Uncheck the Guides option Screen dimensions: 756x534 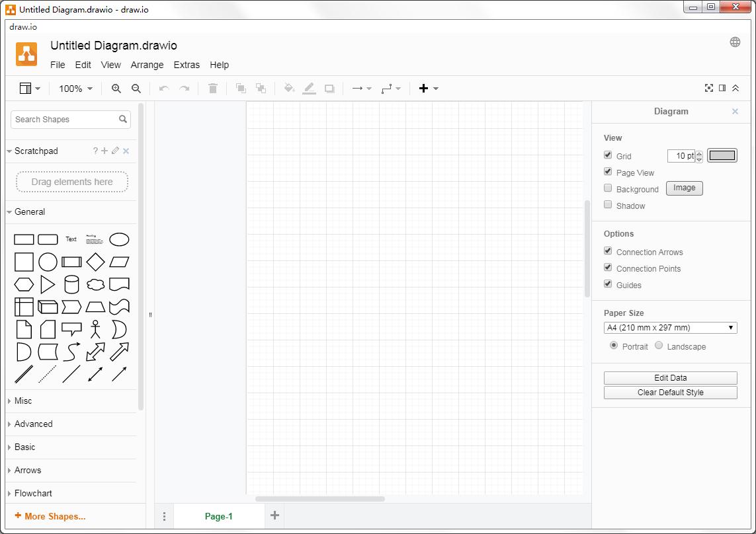tap(608, 284)
